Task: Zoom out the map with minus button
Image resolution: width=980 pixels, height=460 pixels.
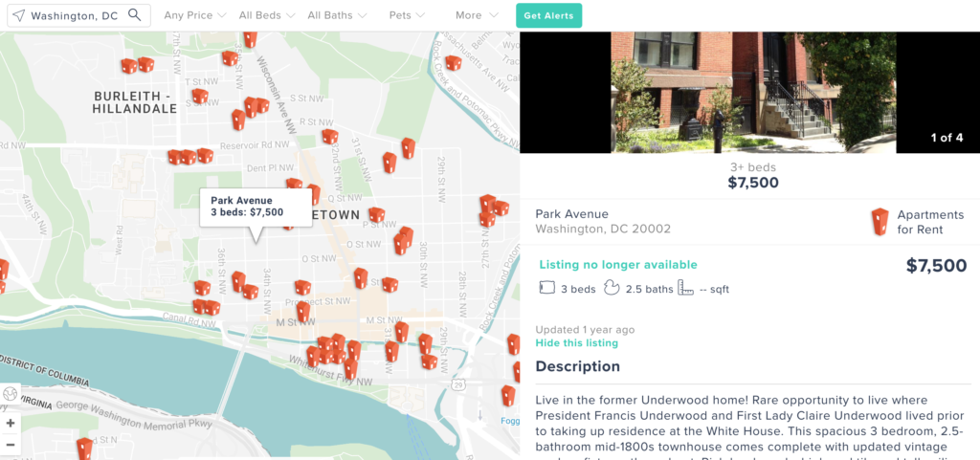Action: (10, 445)
